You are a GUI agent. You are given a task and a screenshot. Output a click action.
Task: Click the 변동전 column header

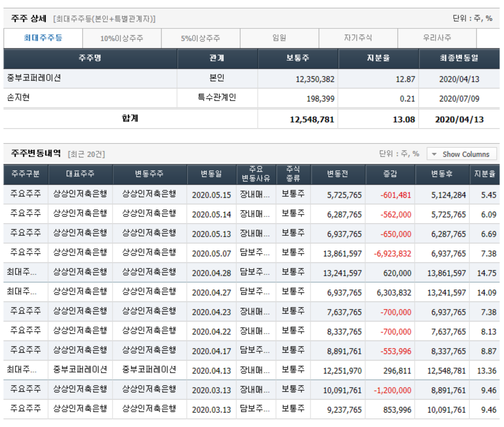coord(337,174)
